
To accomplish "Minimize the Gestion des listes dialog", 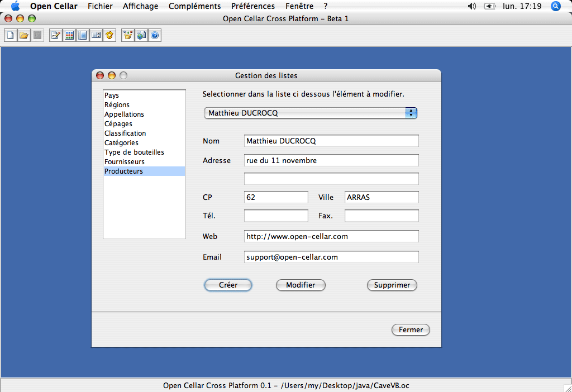I will click(x=112, y=75).
